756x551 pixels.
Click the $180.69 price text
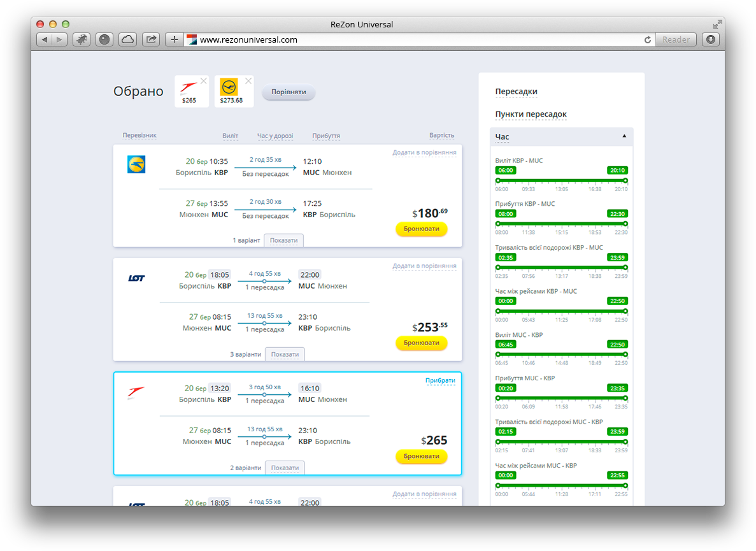430,213
